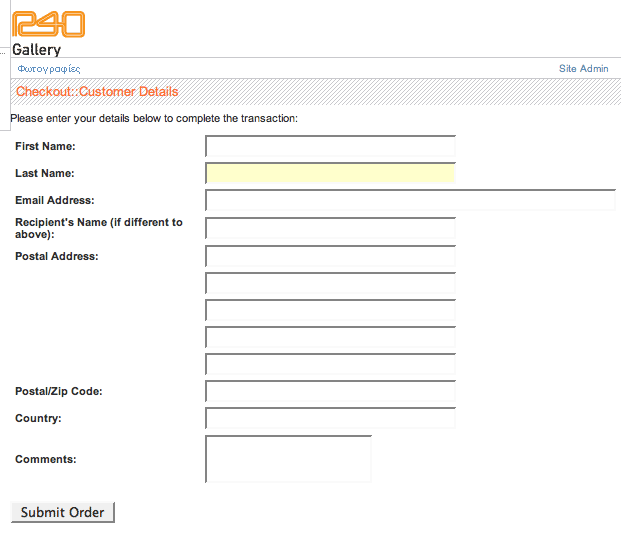The height and width of the screenshot is (538, 630).
Task: Click the first Postal Address line
Action: tap(330, 257)
